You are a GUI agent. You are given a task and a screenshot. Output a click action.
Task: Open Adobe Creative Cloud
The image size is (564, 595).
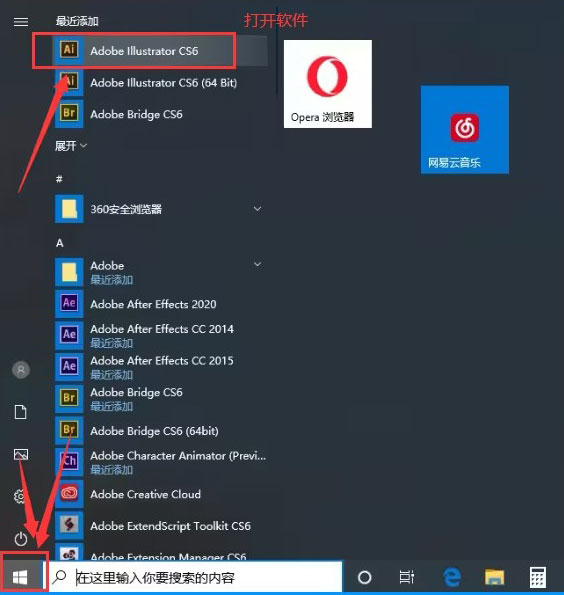coord(161,494)
